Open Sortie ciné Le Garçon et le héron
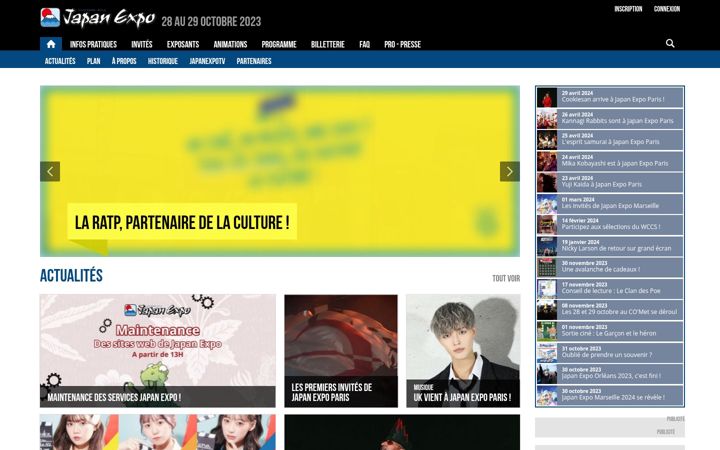720x450 pixels. click(x=610, y=331)
